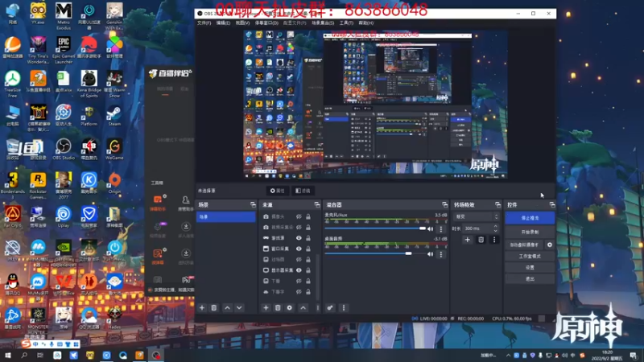Float the 场景 scenes dock panel
The width and height of the screenshot is (644, 362).
point(253,204)
